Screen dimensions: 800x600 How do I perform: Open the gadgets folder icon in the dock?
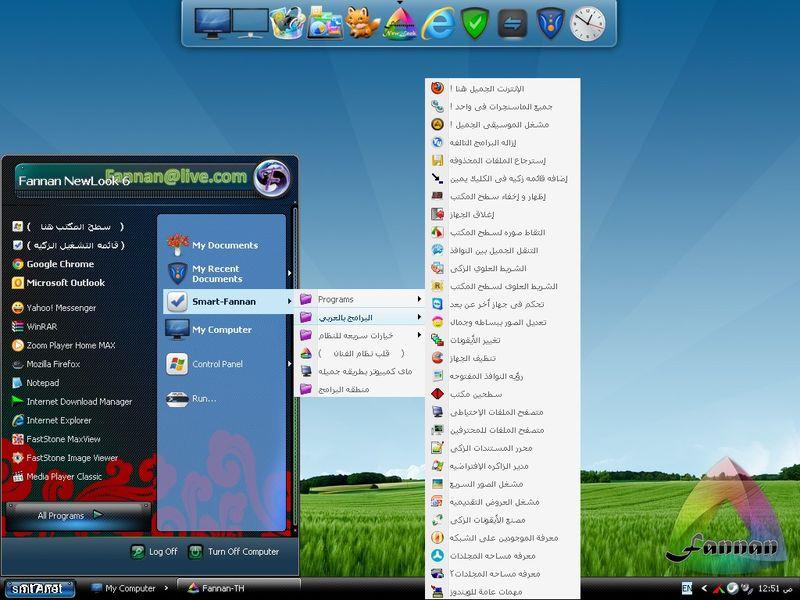[x=325, y=23]
